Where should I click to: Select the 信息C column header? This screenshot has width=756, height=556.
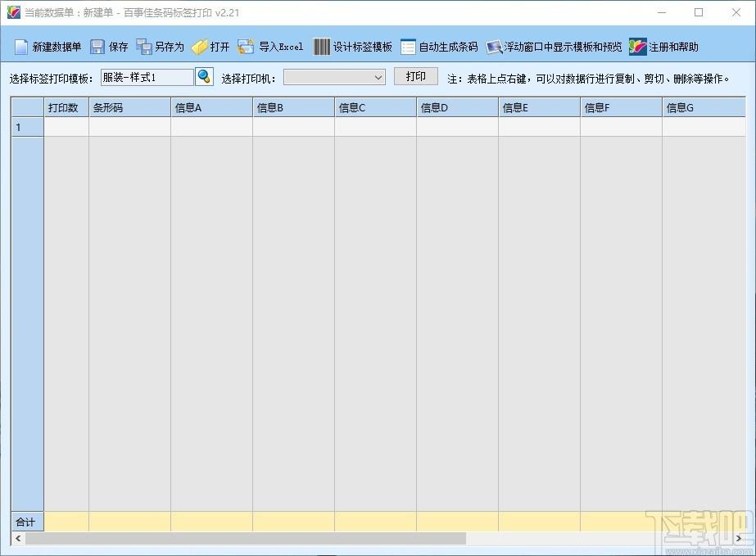click(x=376, y=107)
